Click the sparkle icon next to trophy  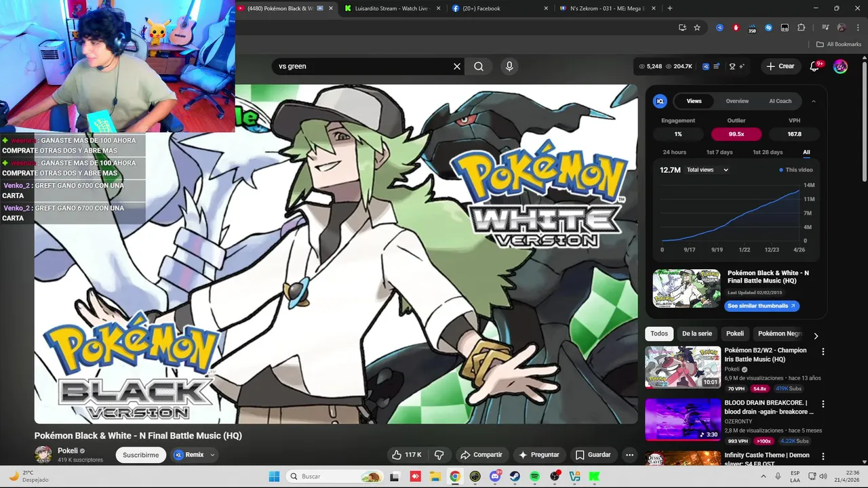(x=742, y=66)
